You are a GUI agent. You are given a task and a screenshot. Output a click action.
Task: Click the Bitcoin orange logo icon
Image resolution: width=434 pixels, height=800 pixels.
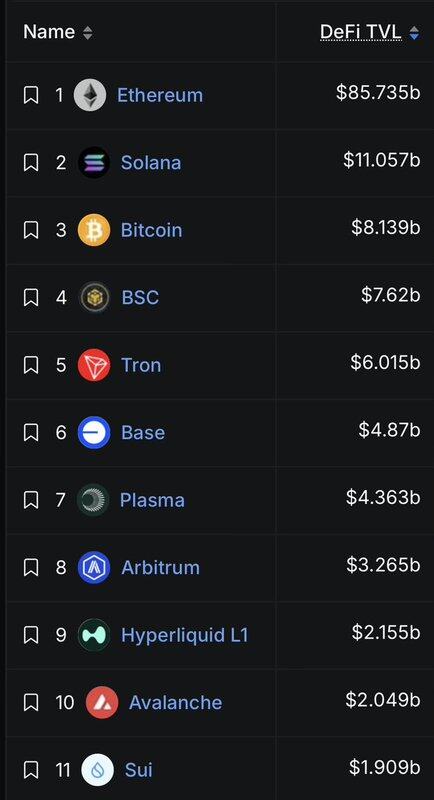[x=94, y=230]
